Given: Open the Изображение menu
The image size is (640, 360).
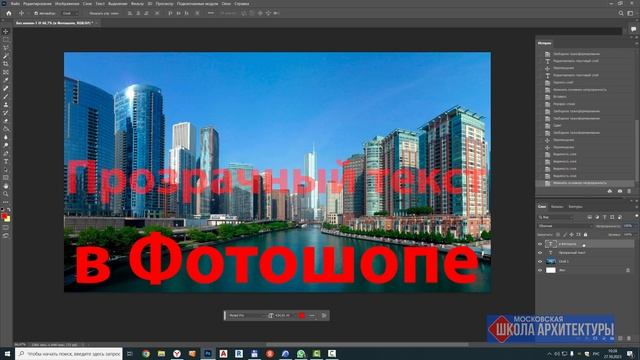Looking at the screenshot, I should point(67,4).
